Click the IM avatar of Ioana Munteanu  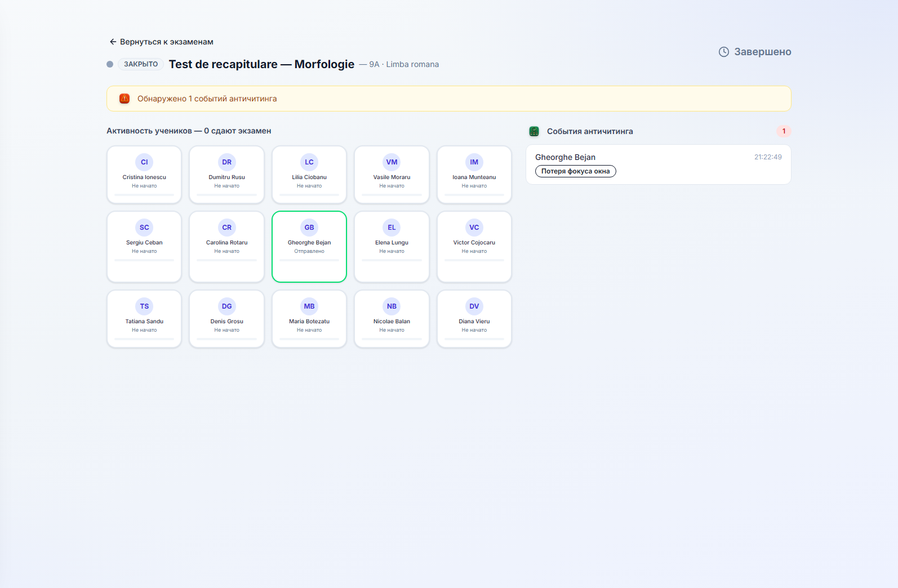click(x=474, y=162)
